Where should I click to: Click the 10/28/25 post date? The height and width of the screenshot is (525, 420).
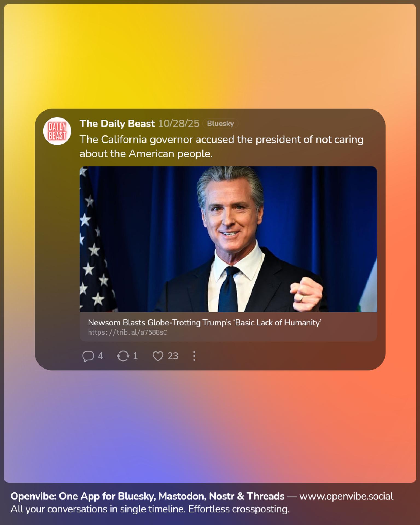coord(179,124)
